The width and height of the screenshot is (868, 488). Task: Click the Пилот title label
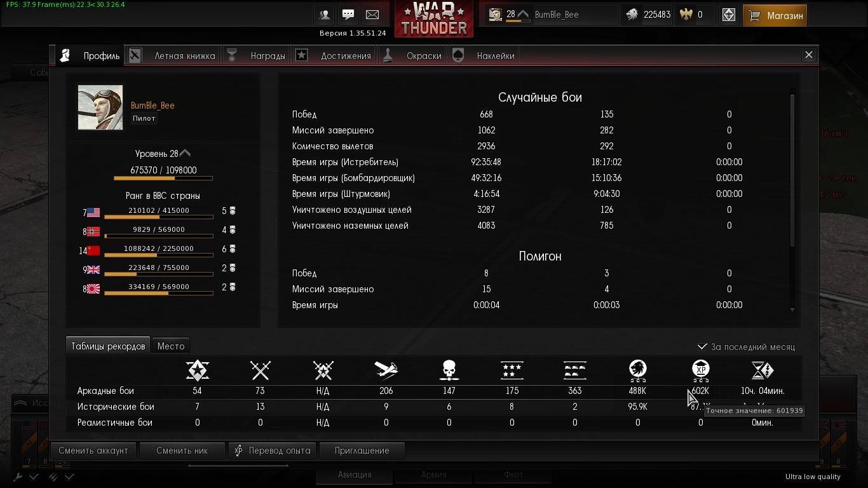pos(144,118)
